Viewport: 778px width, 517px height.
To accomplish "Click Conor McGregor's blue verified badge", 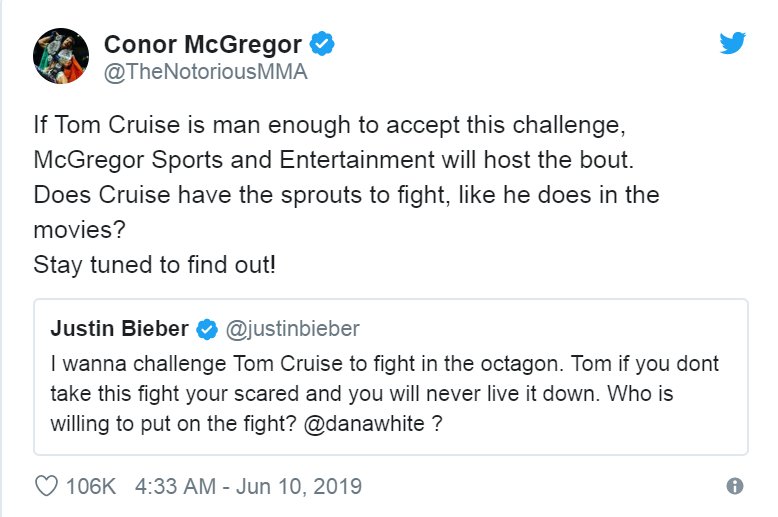I will (321, 45).
